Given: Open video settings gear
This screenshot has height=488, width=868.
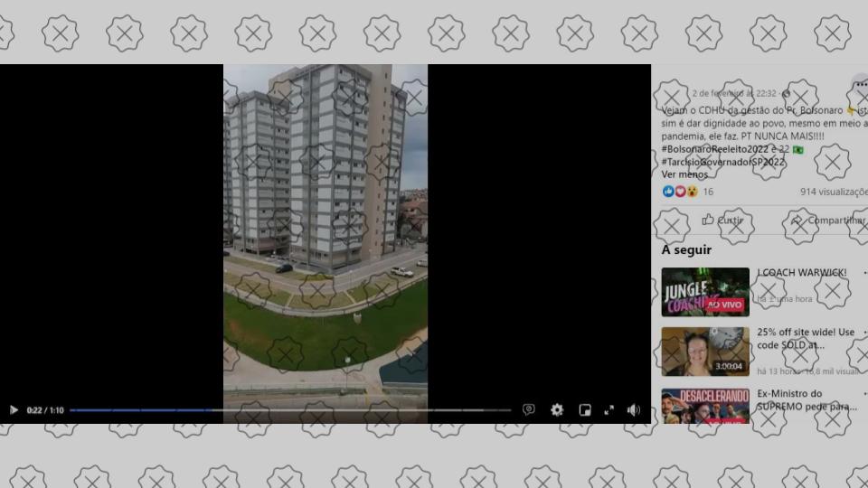Looking at the screenshot, I should pos(557,409).
